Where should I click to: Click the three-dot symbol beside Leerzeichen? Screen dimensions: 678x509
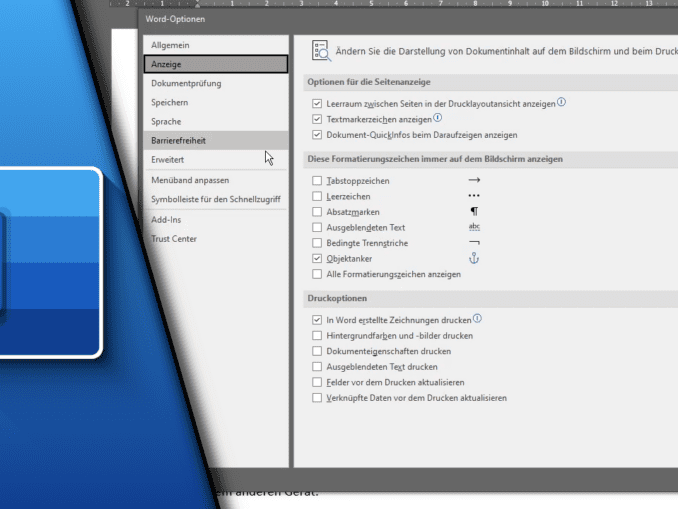coord(474,195)
